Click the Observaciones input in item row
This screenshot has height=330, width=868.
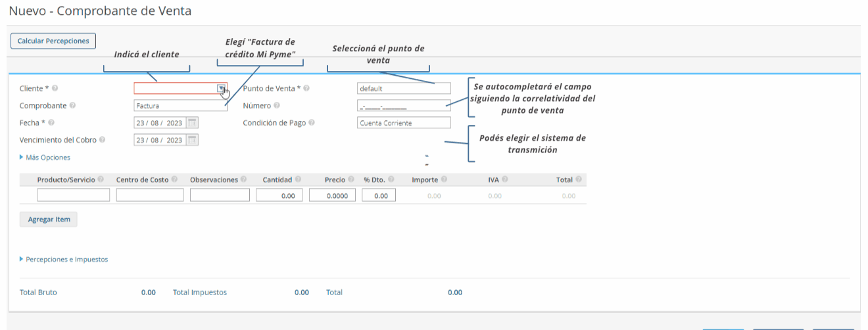point(220,195)
